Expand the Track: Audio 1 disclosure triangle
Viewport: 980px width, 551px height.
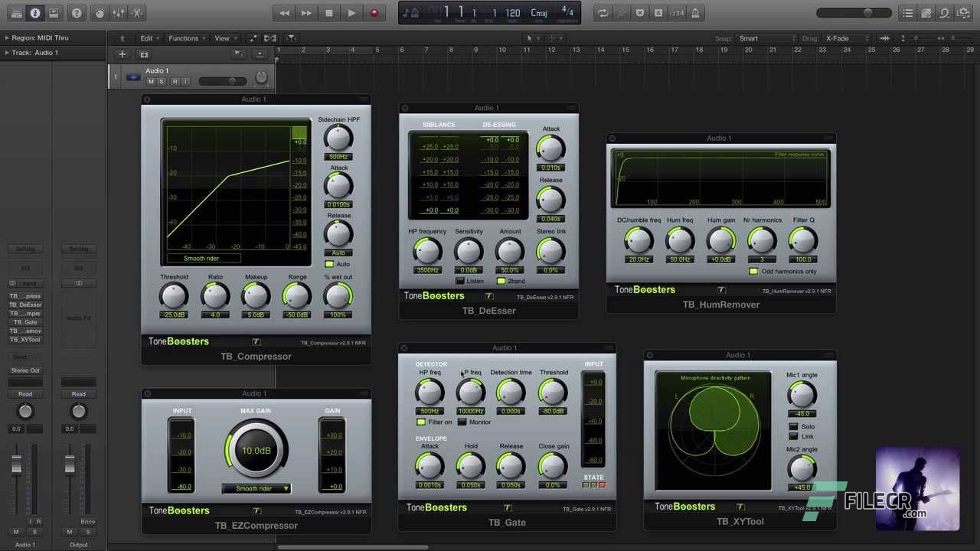pos(7,53)
